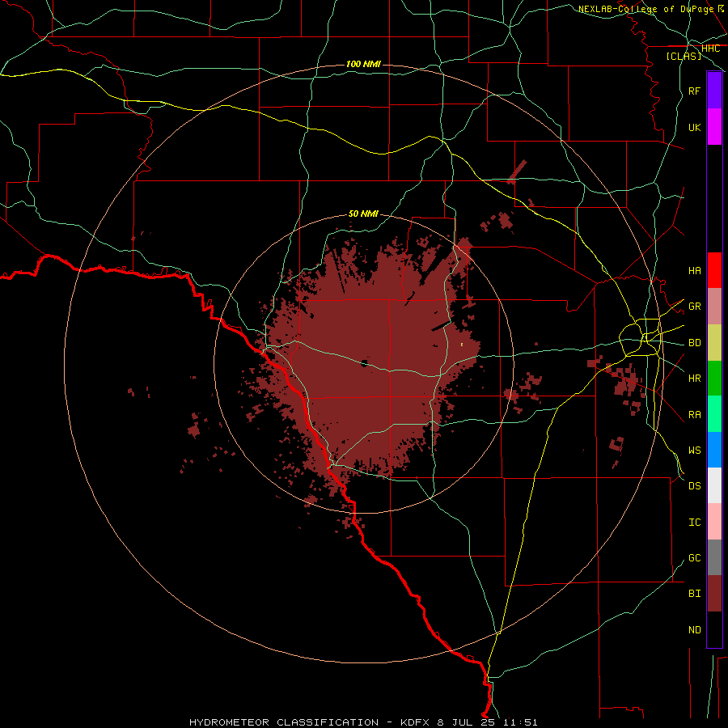This screenshot has width=728, height=728.
Task: Click the 100 NMI range ring label
Action: [363, 64]
